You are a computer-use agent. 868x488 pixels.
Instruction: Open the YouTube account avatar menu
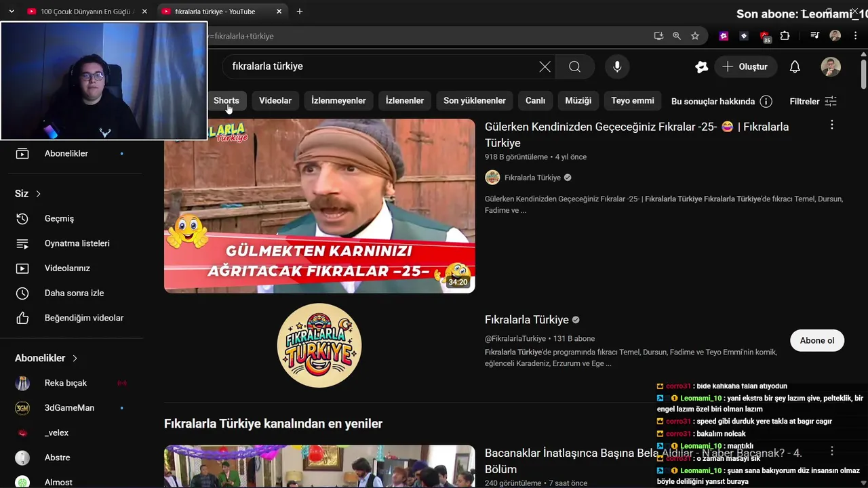(831, 66)
